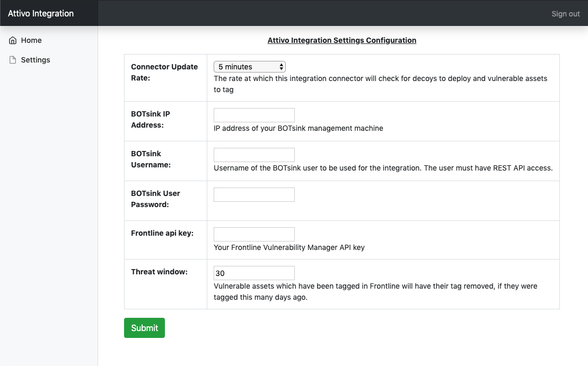Screen dimensions: 588x366
Task: Click the vulnerable assets tag removal description
Action: pyautogui.click(x=375, y=291)
